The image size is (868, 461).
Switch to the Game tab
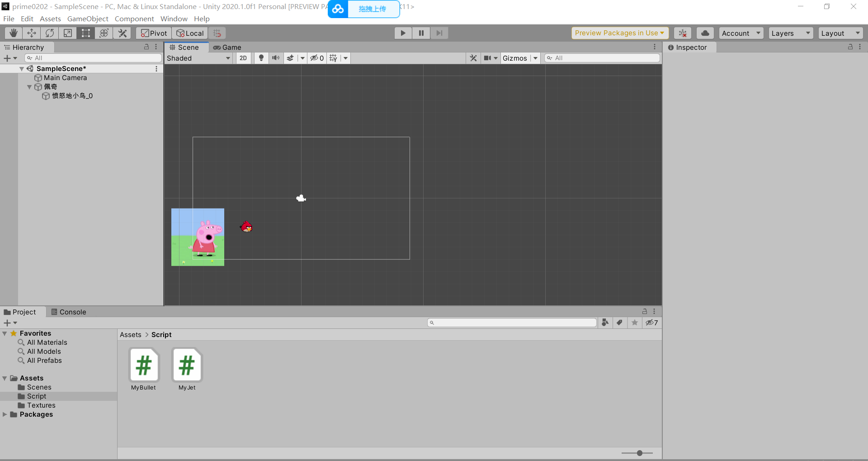pos(227,47)
